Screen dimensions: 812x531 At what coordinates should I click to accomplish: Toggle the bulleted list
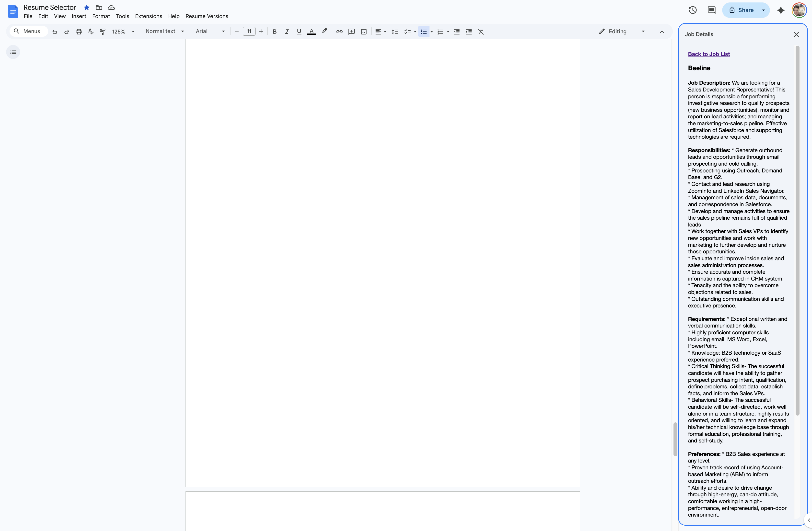click(x=424, y=32)
